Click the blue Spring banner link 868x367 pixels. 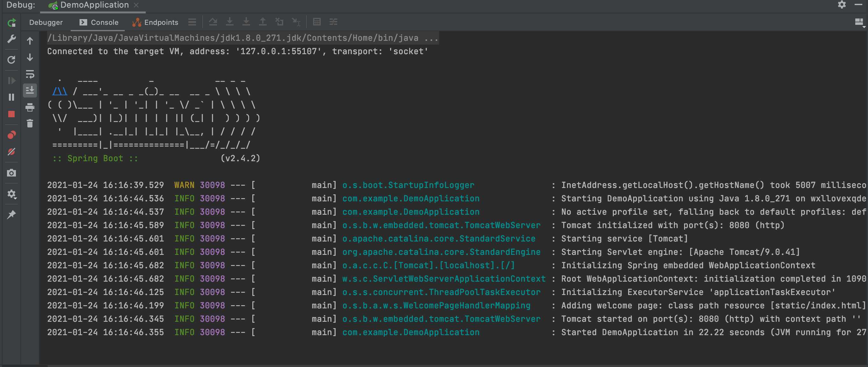point(60,91)
